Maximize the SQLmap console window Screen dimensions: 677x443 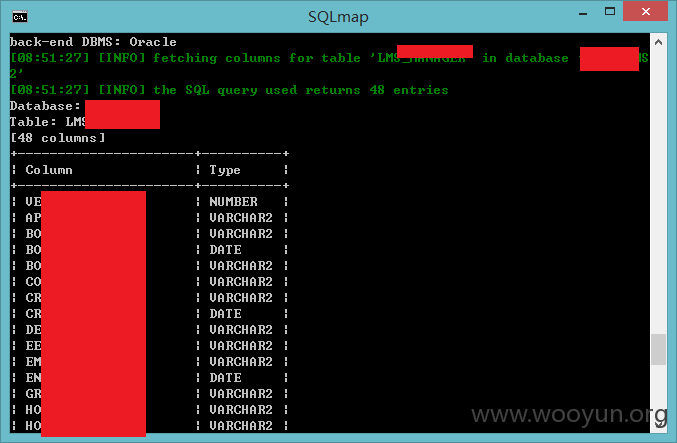pyautogui.click(x=610, y=12)
